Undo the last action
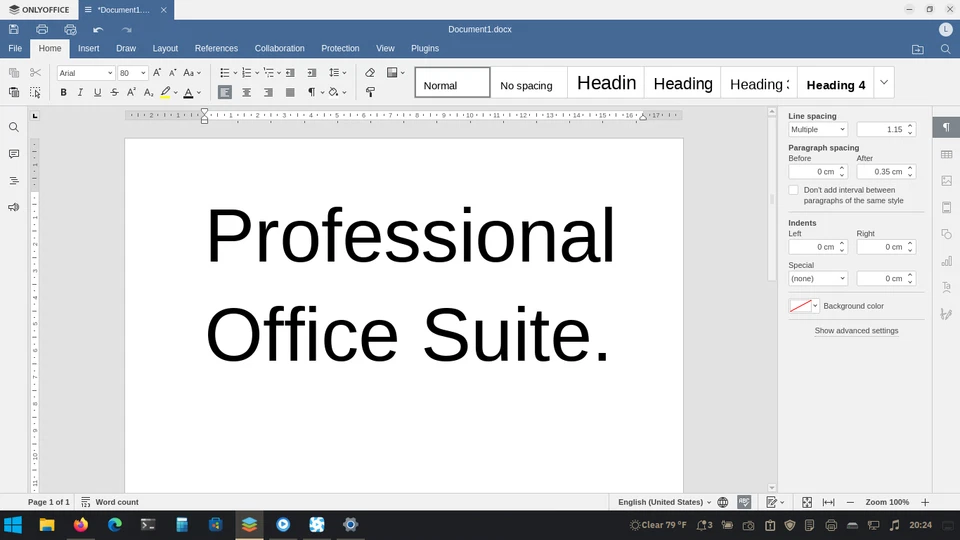This screenshot has height=540, width=960. pyautogui.click(x=98, y=29)
